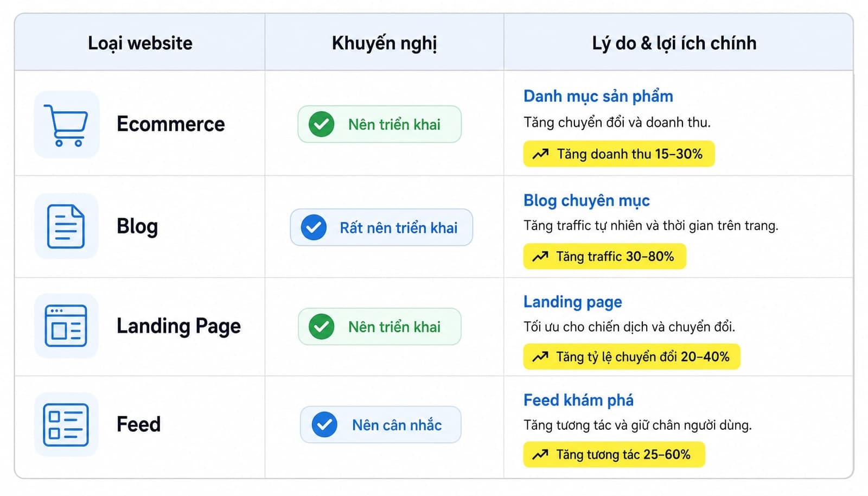Viewport: 868px width, 496px height.
Task: Click the green checkmark in the Landing Page row
Action: pos(322,327)
